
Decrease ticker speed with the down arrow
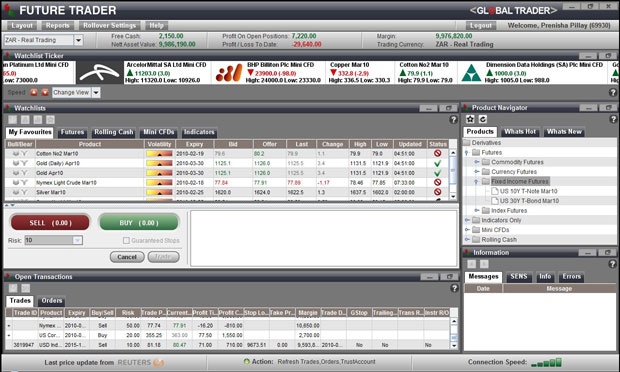45,93
